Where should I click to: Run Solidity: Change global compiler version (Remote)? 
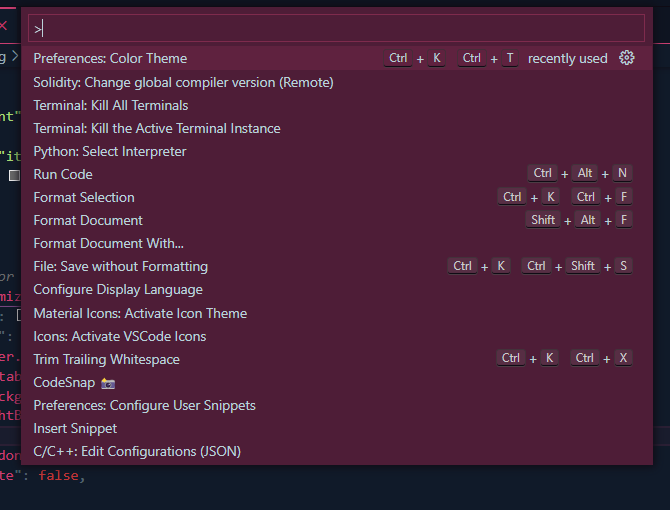point(336,82)
